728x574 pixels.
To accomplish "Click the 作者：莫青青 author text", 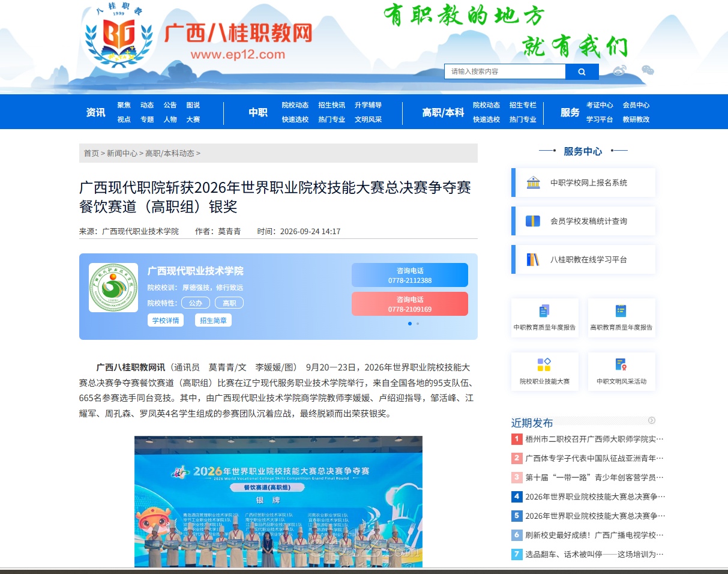I will point(218,231).
